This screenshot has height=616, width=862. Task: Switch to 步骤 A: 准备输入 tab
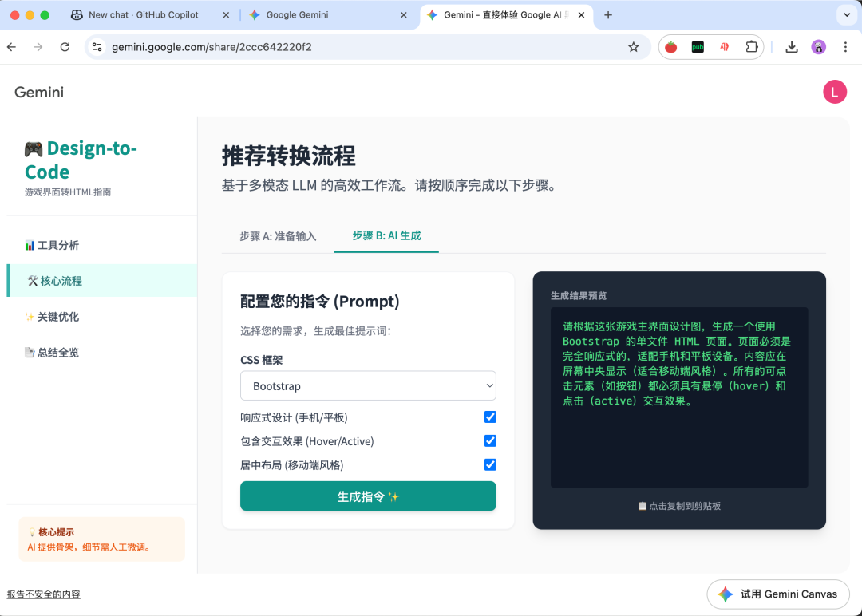278,236
